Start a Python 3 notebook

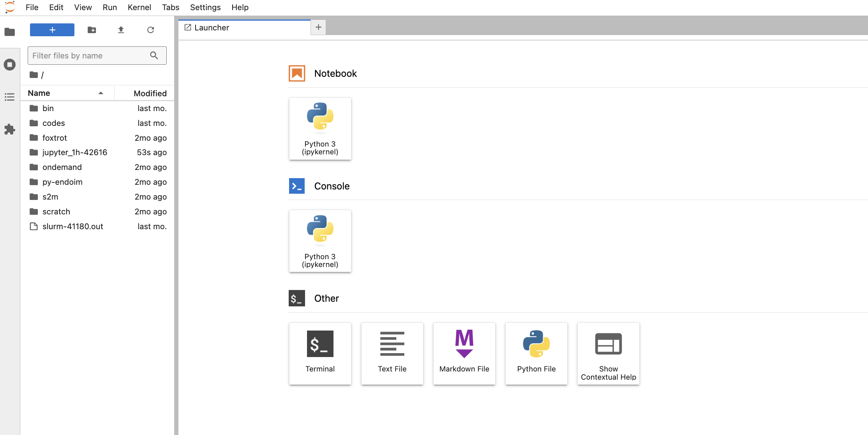tap(320, 128)
